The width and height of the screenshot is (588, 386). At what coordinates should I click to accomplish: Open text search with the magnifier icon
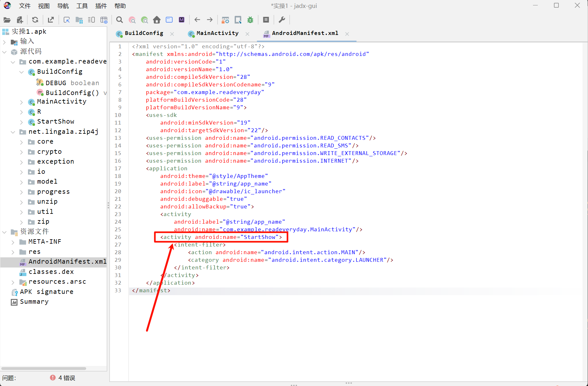point(120,20)
